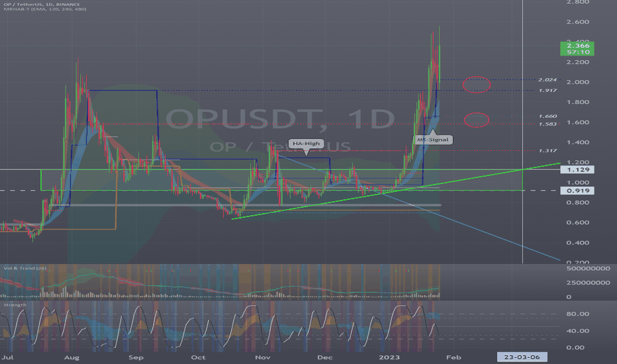The width and height of the screenshot is (617, 364).
Task: Click the OP / TetherUS, 1D, BINANCE chart title
Action: coord(42,5)
